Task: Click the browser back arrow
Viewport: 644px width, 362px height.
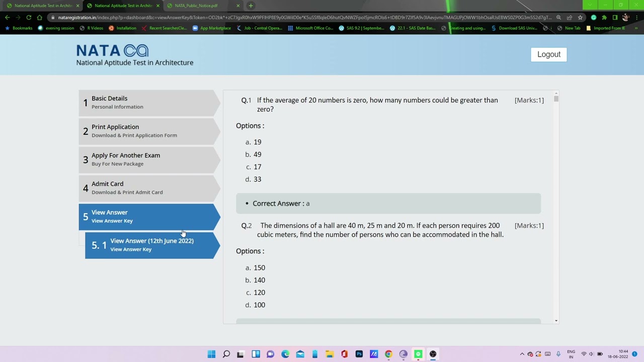Action: coord(7,17)
